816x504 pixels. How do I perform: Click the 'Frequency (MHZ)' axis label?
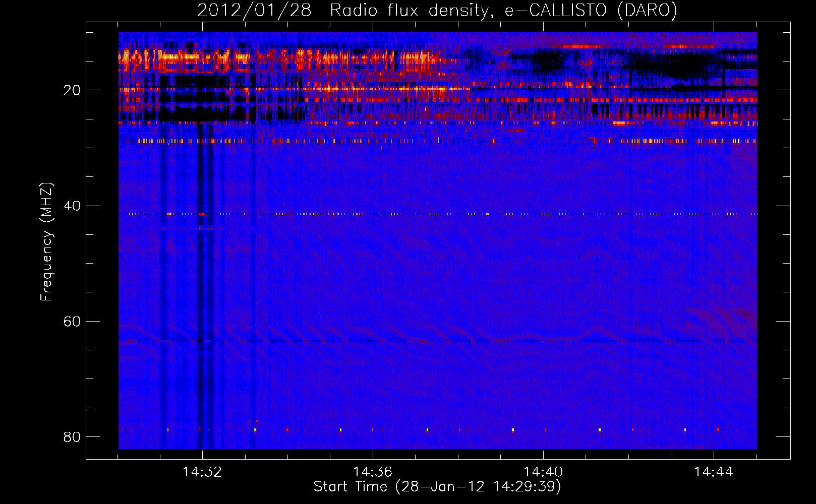point(46,242)
